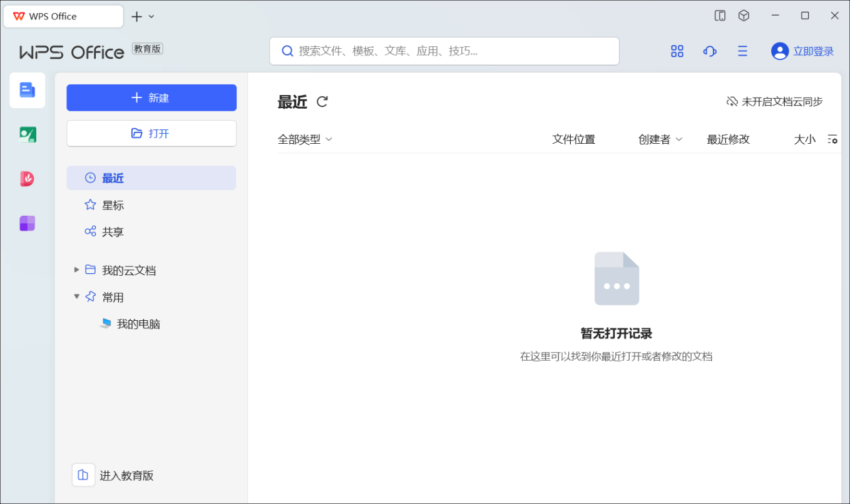Viewport: 850px width, 504px height.
Task: Open the list display settings icon above 大小
Action: click(x=832, y=139)
